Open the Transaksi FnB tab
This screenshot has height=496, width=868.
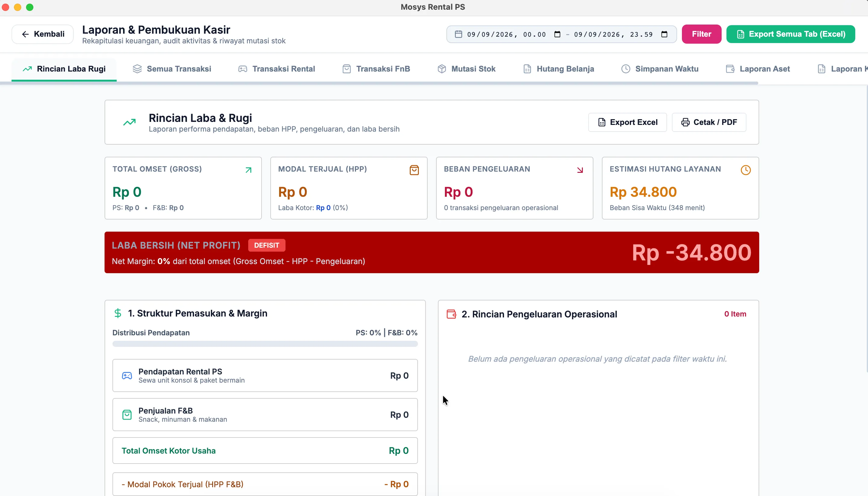pos(376,69)
